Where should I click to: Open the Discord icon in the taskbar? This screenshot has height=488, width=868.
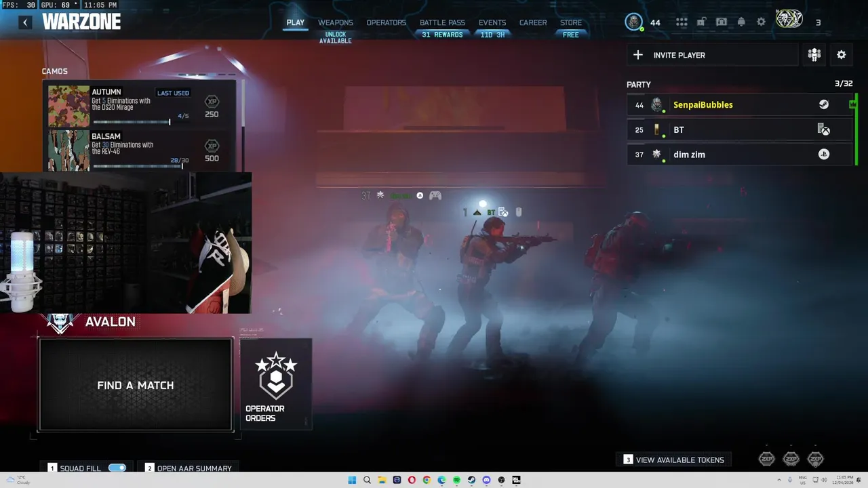click(x=486, y=480)
